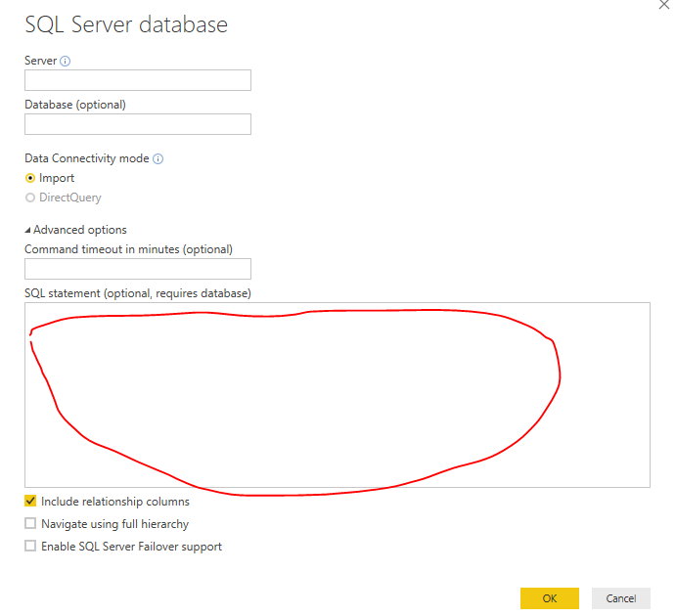The width and height of the screenshot is (676, 616).
Task: Close the SQL Server database dialog
Action: click(664, 4)
